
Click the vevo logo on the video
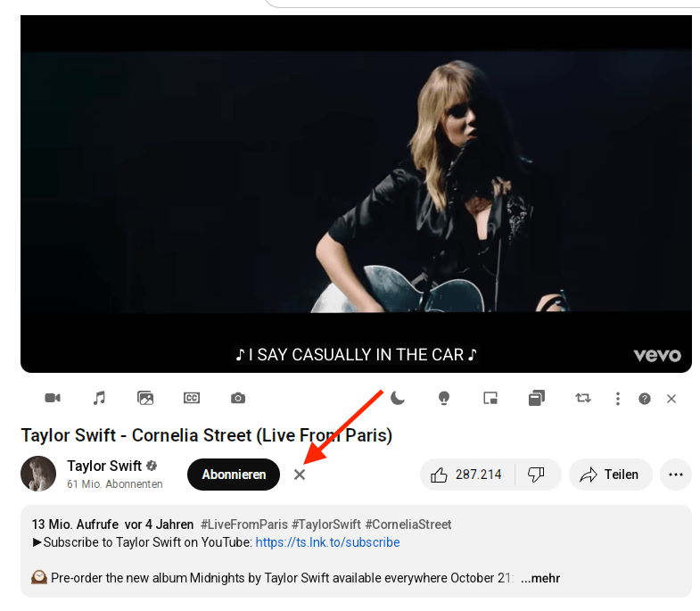coord(657,355)
